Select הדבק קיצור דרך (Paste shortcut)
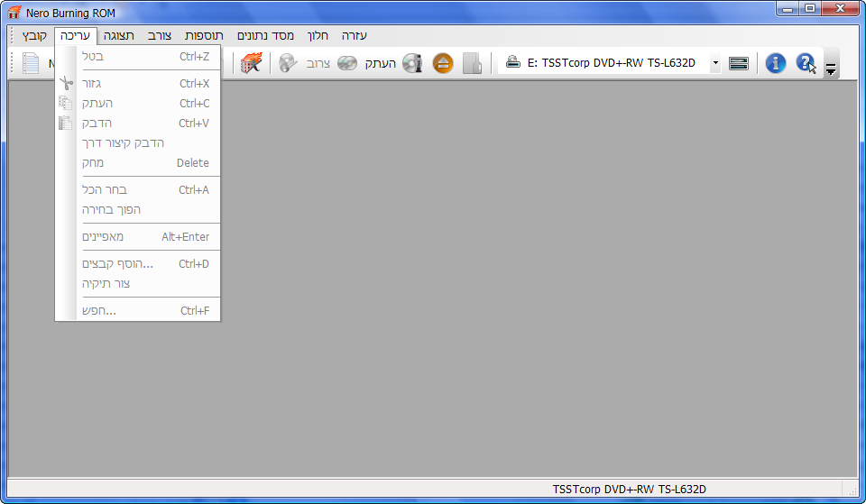This screenshot has width=866, height=504. pyautogui.click(x=138, y=143)
